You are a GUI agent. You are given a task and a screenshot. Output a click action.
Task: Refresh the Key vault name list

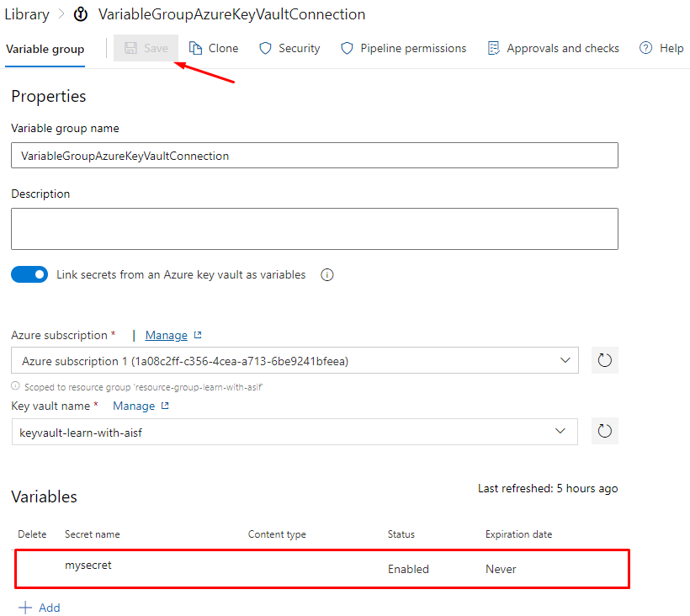pyautogui.click(x=604, y=432)
